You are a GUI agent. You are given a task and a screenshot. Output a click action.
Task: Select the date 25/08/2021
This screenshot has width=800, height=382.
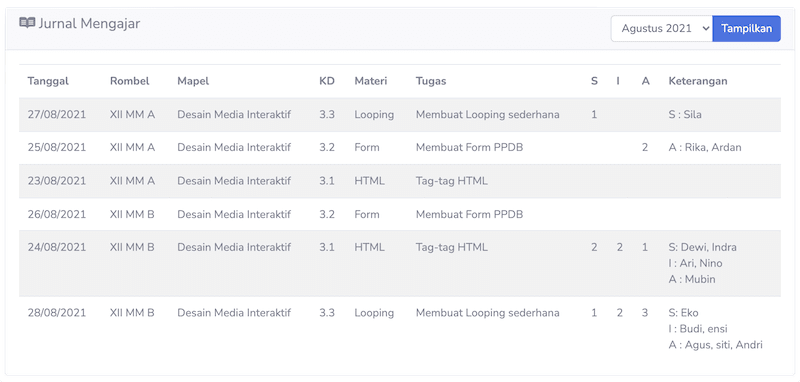57,147
